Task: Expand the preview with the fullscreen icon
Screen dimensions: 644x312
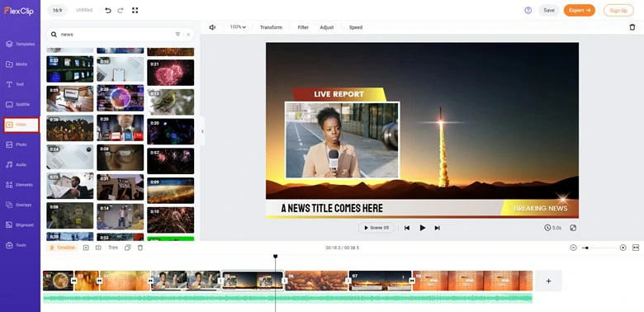Action: pos(573,228)
